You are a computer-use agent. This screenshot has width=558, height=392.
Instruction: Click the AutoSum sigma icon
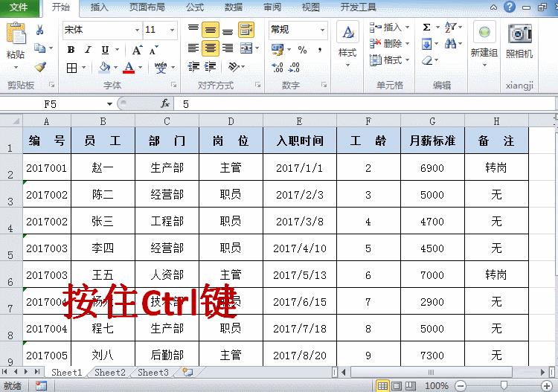427,27
